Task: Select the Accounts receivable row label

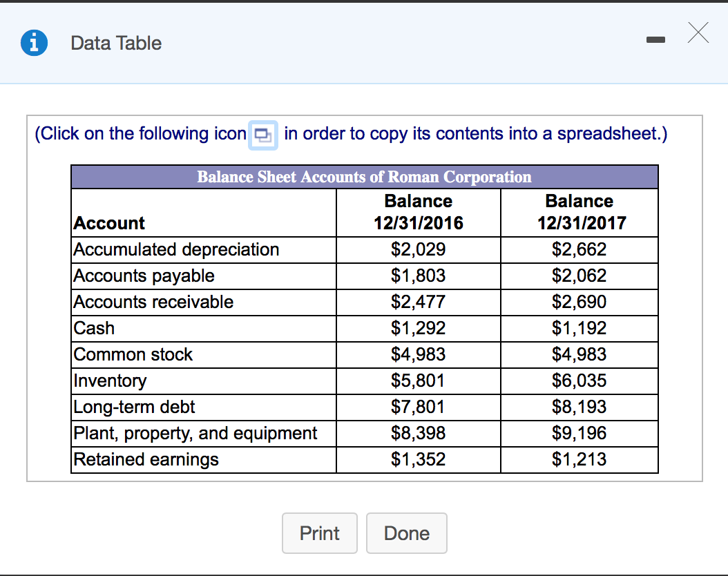Action: (153, 302)
